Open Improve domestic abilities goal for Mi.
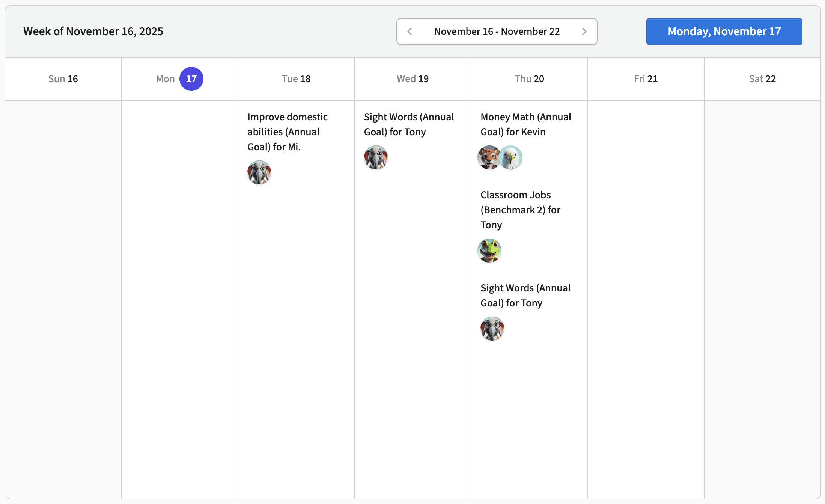825x504 pixels. tap(287, 132)
